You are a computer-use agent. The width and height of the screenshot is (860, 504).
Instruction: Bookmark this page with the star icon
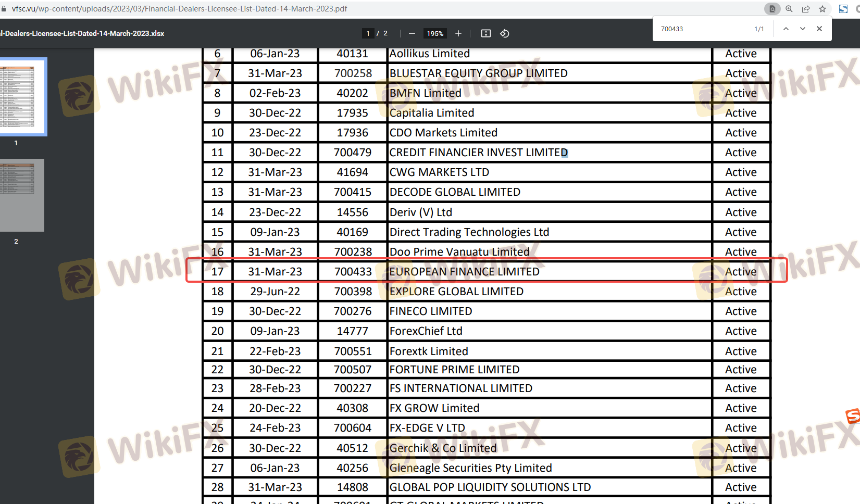tap(822, 9)
